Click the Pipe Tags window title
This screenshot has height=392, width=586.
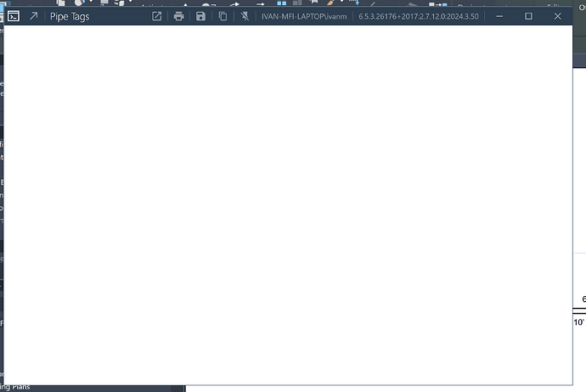click(70, 16)
